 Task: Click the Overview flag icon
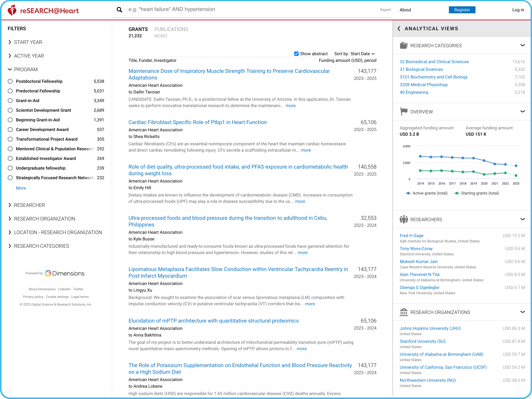(403, 111)
